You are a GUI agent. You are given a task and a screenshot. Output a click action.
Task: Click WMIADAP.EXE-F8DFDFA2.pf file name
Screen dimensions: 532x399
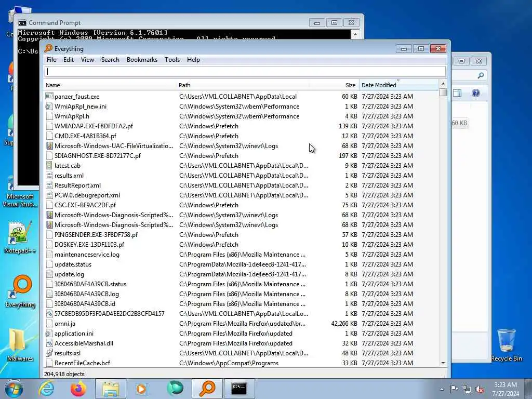click(x=94, y=126)
